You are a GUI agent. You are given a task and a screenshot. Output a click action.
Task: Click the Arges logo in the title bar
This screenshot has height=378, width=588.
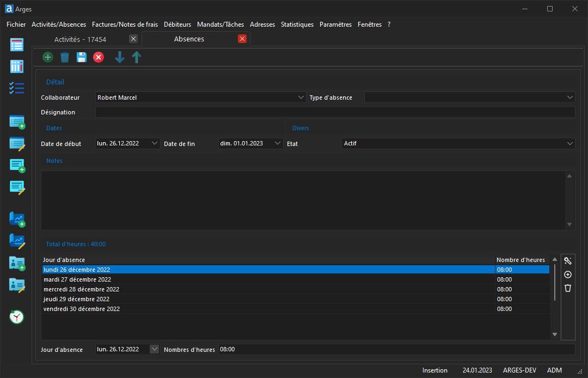(x=9, y=9)
